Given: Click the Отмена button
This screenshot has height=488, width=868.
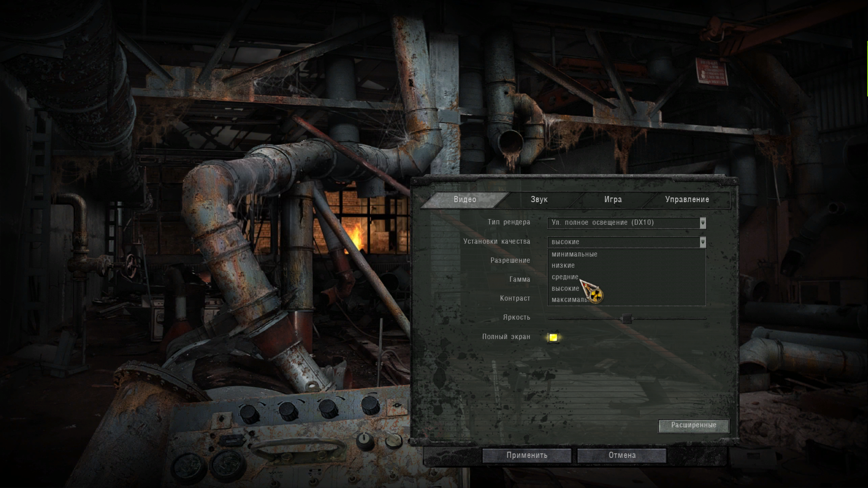Looking at the screenshot, I should (x=622, y=455).
